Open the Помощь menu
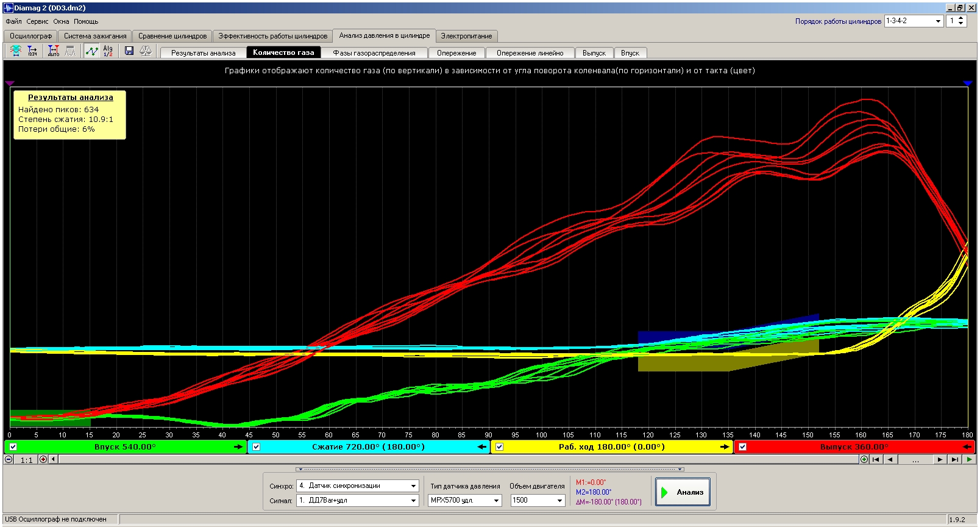 click(x=86, y=21)
